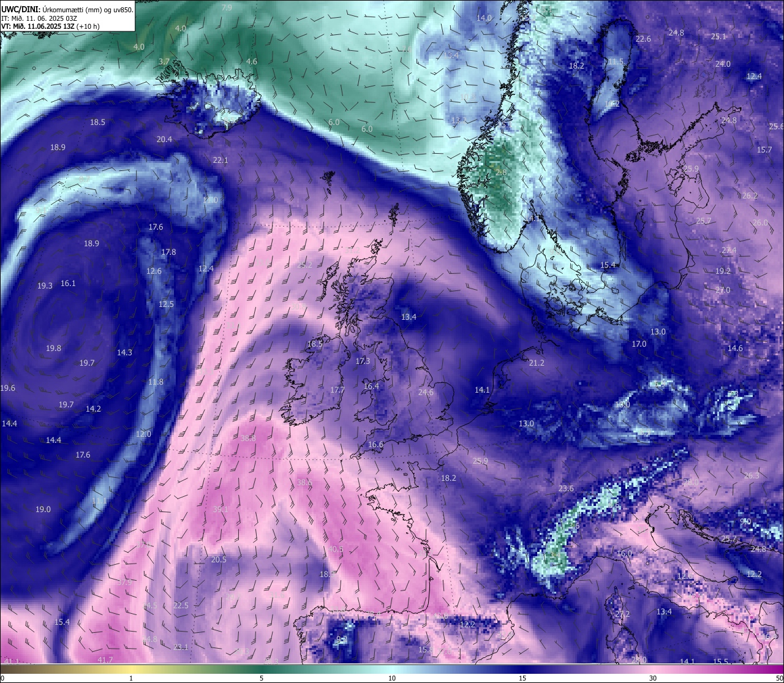This screenshot has height=683, width=784.
Task: Click the 12.5 value label
Action: 166,304
